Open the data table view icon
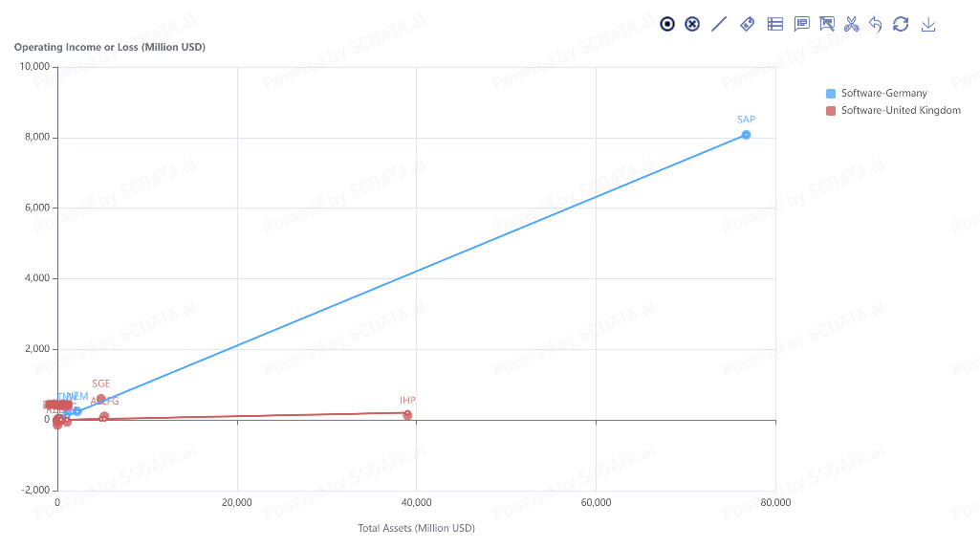The height and width of the screenshot is (548, 980). (775, 24)
